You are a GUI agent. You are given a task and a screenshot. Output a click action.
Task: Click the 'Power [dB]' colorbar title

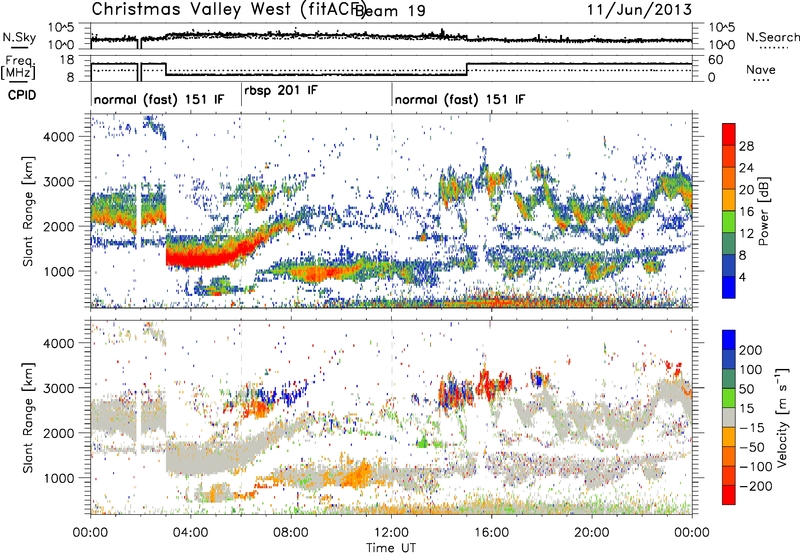pyautogui.click(x=764, y=211)
